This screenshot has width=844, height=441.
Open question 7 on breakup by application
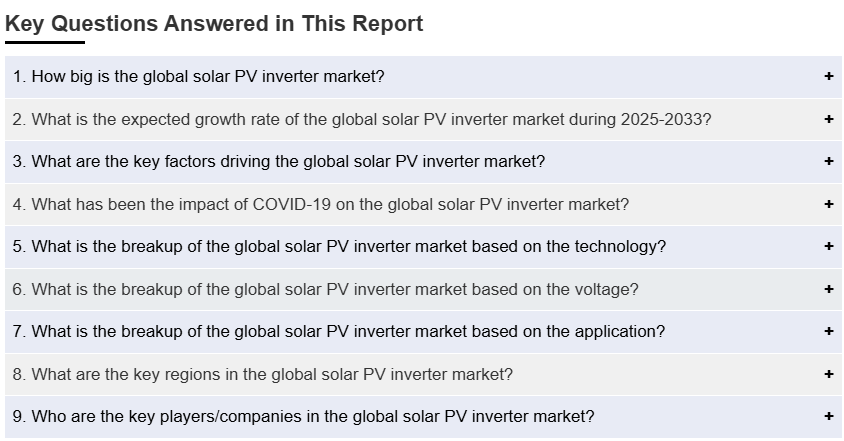coord(338,331)
